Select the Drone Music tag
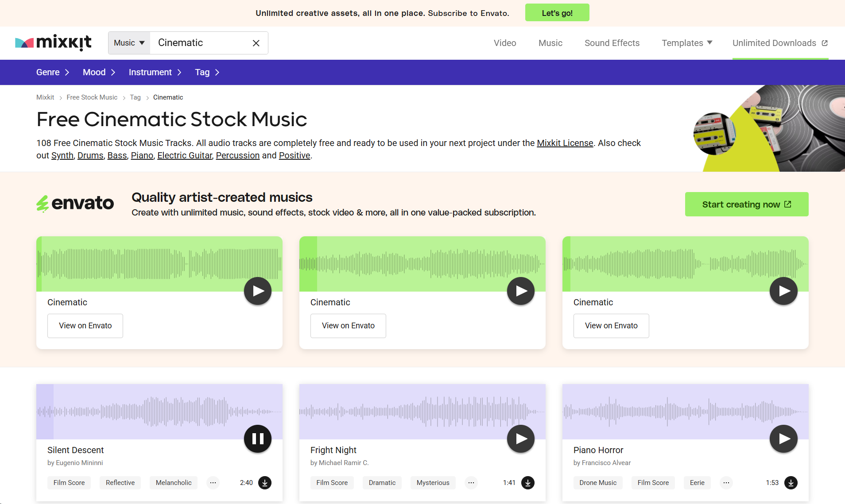The width and height of the screenshot is (845, 504). coord(598,483)
